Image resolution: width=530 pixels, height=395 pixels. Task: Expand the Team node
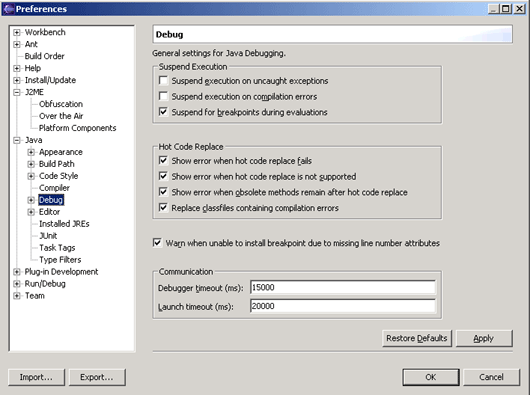pyautogui.click(x=17, y=296)
